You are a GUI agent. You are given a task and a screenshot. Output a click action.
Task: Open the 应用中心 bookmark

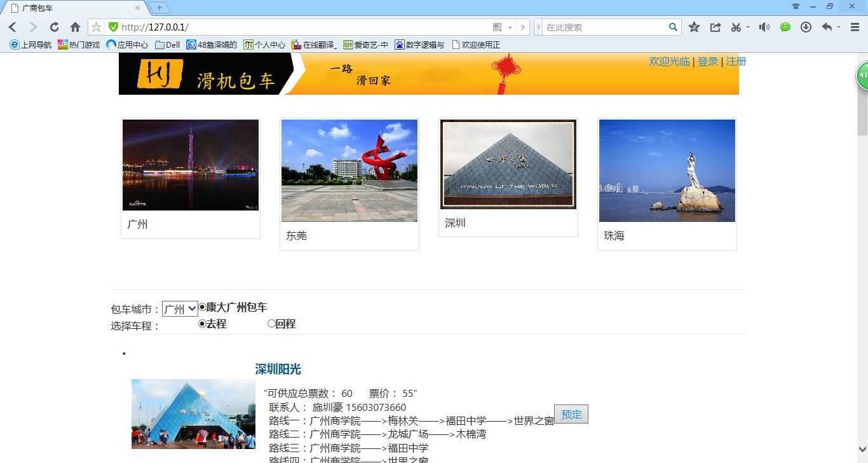(127, 45)
